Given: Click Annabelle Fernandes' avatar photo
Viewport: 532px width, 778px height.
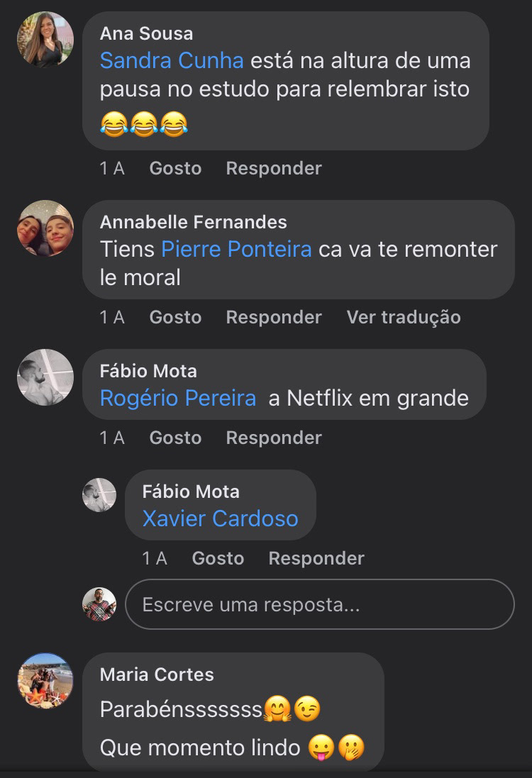Looking at the screenshot, I should click(45, 228).
